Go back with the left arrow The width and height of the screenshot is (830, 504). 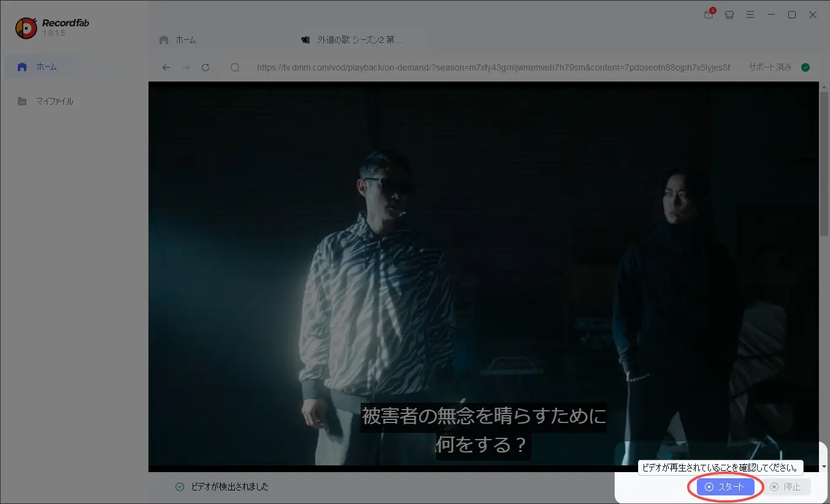166,67
